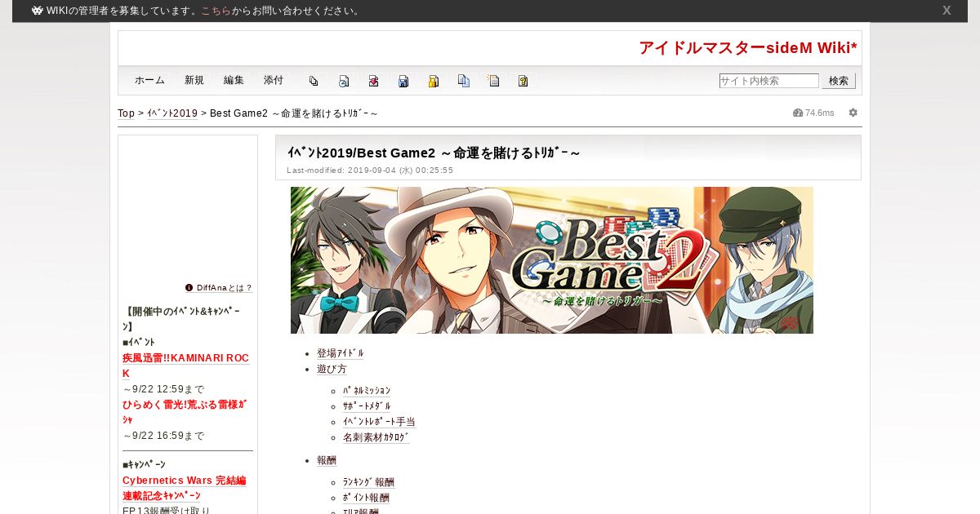Jump to 登場ｱｲﾄﾞﾙ section
980x514 pixels.
tap(341, 353)
